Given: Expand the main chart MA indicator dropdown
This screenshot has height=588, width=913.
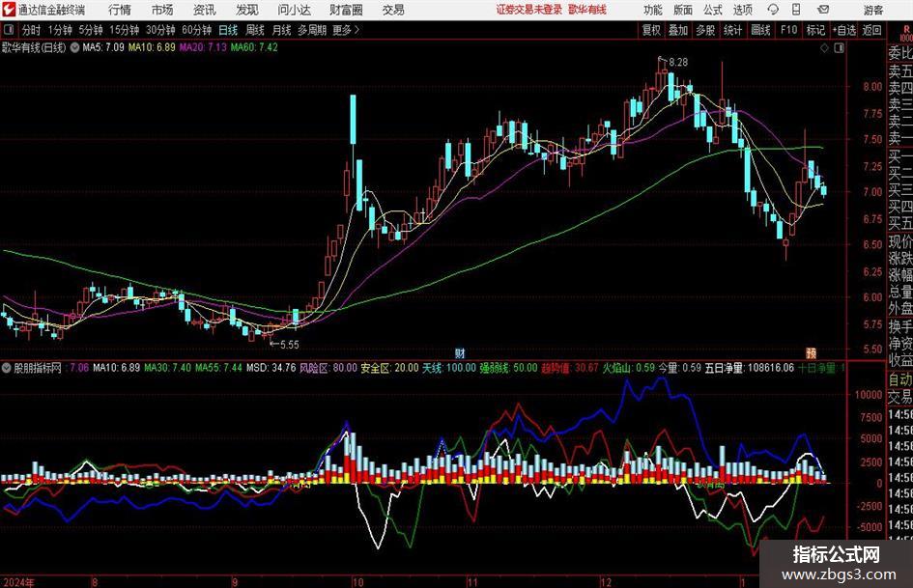Looking at the screenshot, I should (x=75, y=47).
